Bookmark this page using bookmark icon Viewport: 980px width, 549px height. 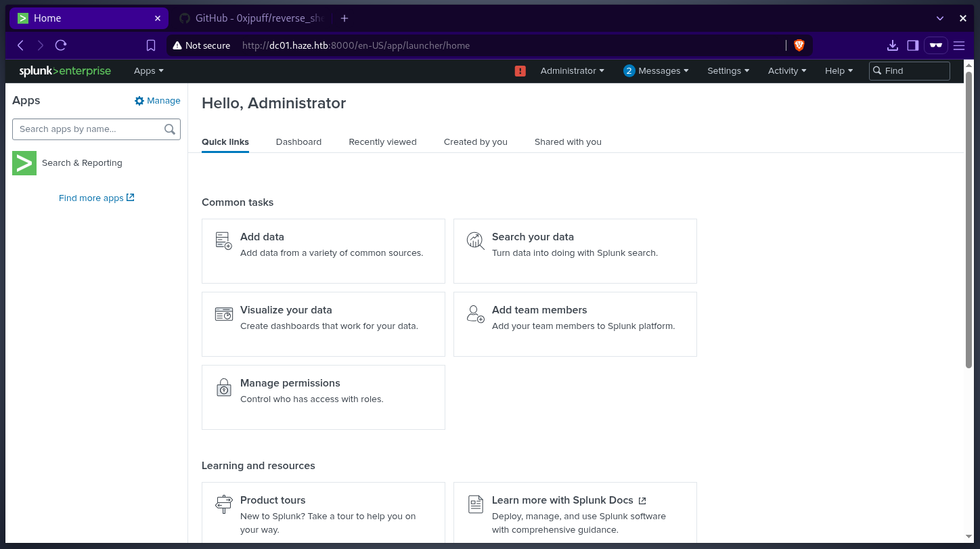tap(151, 45)
